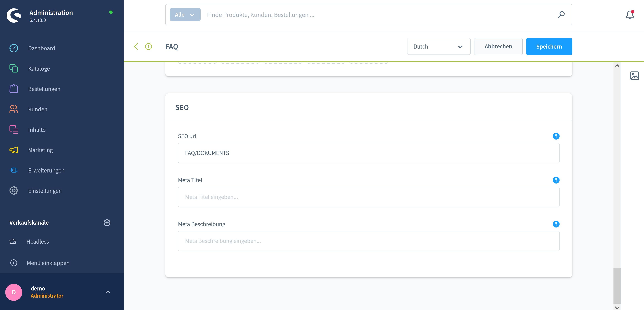Show help tooltip for Meta Titel

coord(556,180)
